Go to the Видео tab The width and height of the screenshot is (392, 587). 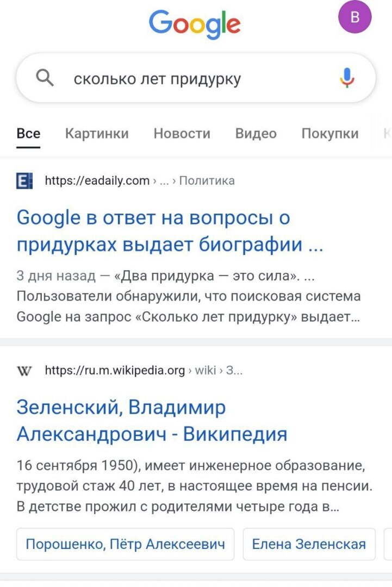[x=256, y=134]
